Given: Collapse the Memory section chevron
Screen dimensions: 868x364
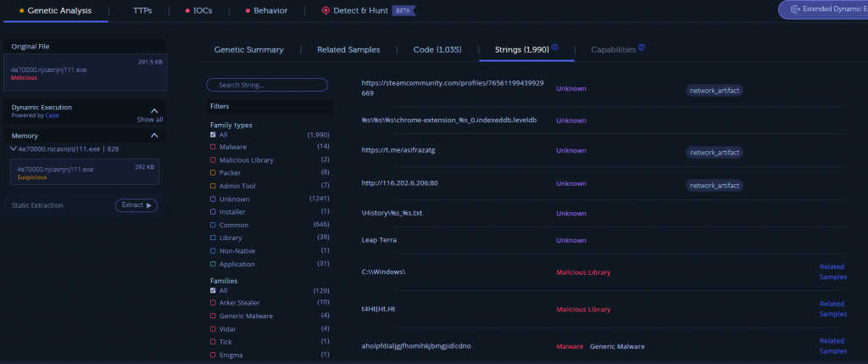Looking at the screenshot, I should (154, 135).
